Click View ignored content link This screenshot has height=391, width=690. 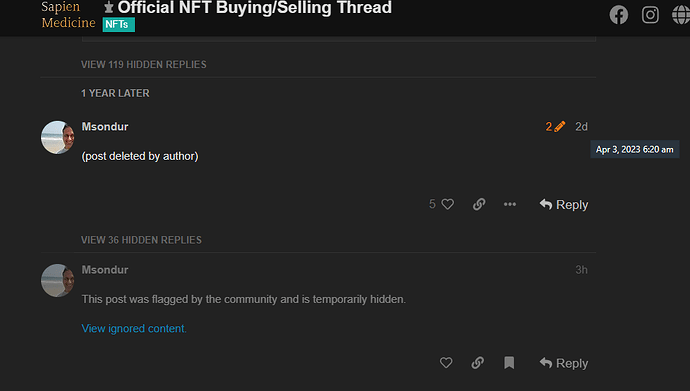134,329
